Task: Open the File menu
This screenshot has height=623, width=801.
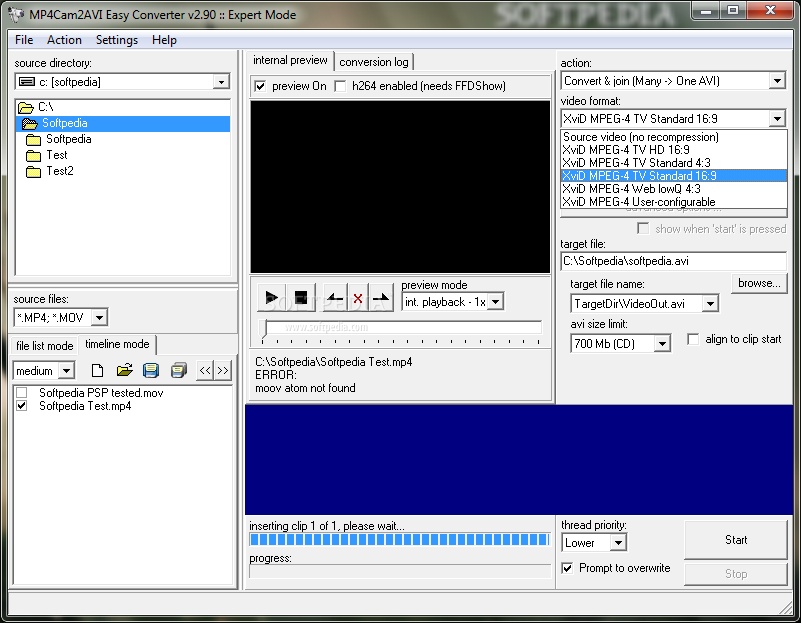Action: (x=24, y=40)
